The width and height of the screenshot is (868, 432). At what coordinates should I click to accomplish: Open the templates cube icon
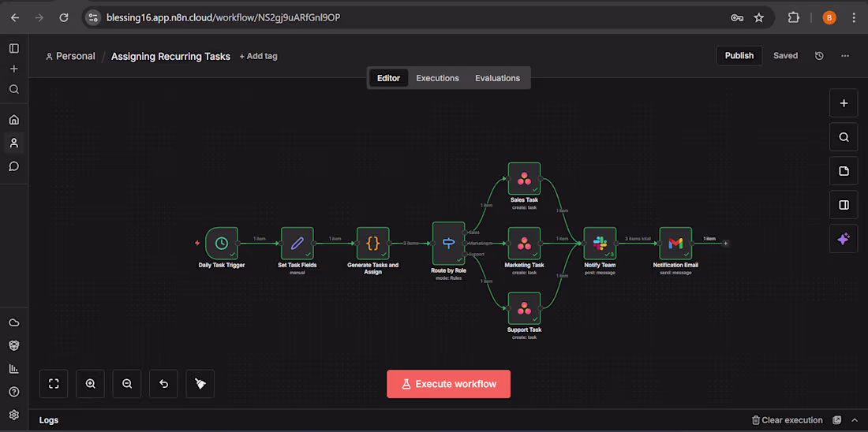click(14, 345)
